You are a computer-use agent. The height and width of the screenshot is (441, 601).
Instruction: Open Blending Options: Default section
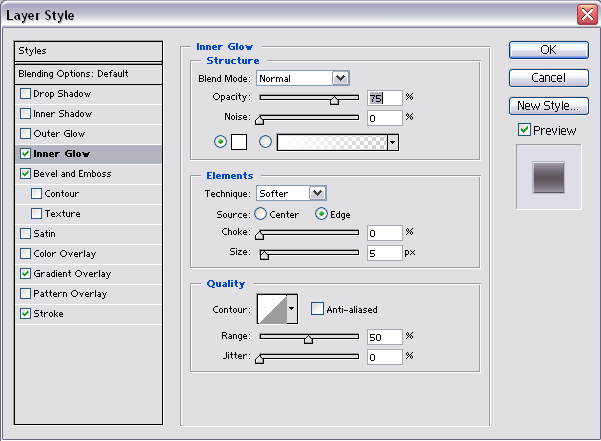coord(88,74)
